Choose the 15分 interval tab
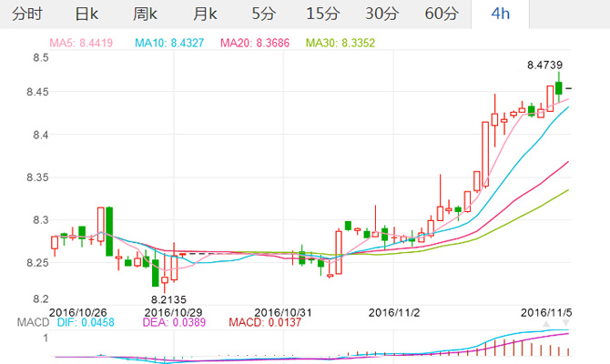Image resolution: width=610 pixels, height=364 pixels. pos(322,14)
